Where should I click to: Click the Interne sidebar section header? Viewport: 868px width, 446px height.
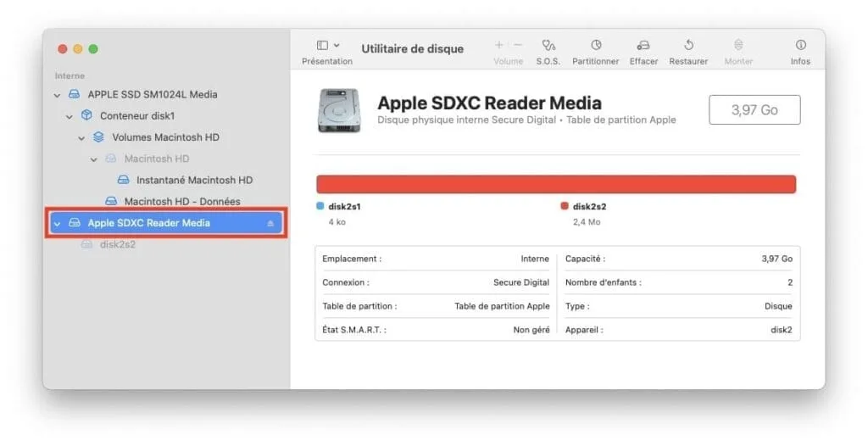coord(70,76)
